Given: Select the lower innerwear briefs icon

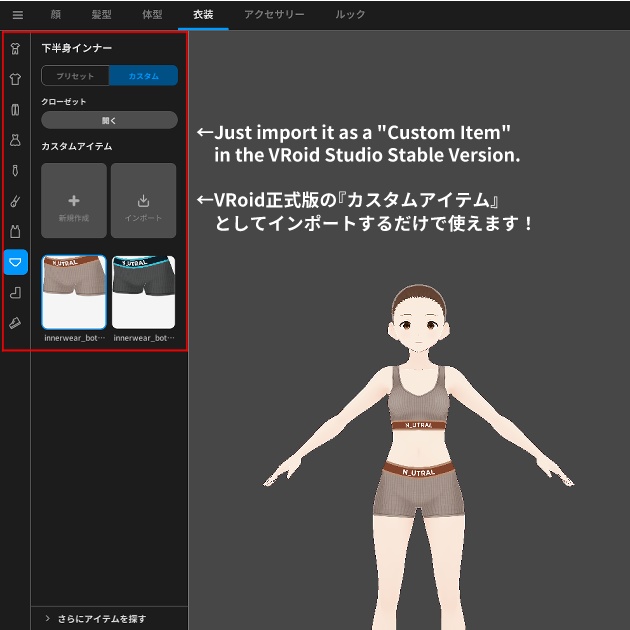Looking at the screenshot, I should pyautogui.click(x=16, y=262).
